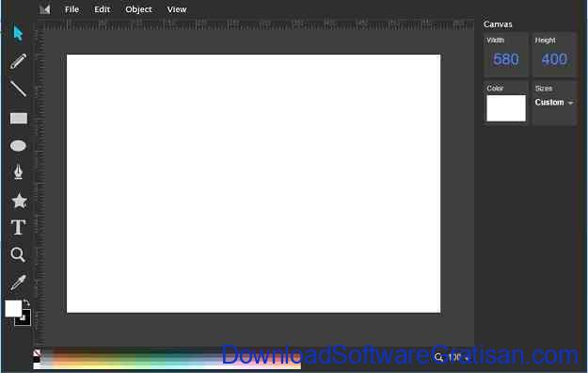Open the Edit menu
Screen dimensions: 588x373
pos(102,9)
